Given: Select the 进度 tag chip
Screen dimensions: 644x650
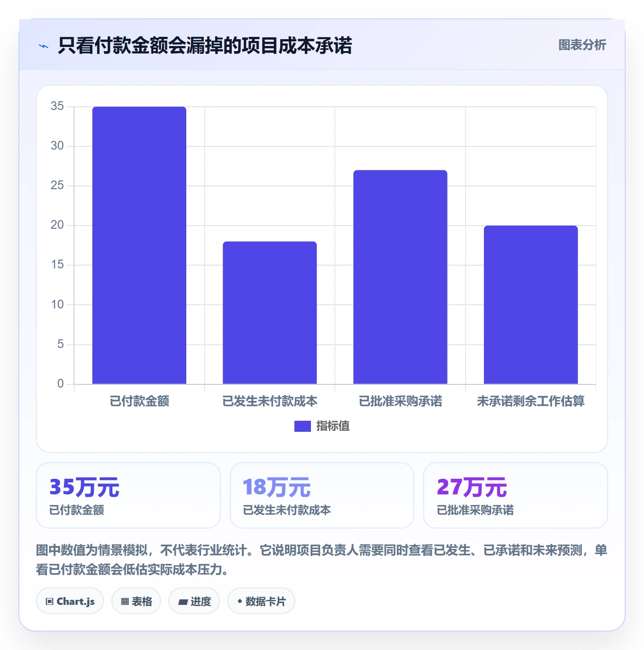Looking at the screenshot, I should click(x=194, y=601).
